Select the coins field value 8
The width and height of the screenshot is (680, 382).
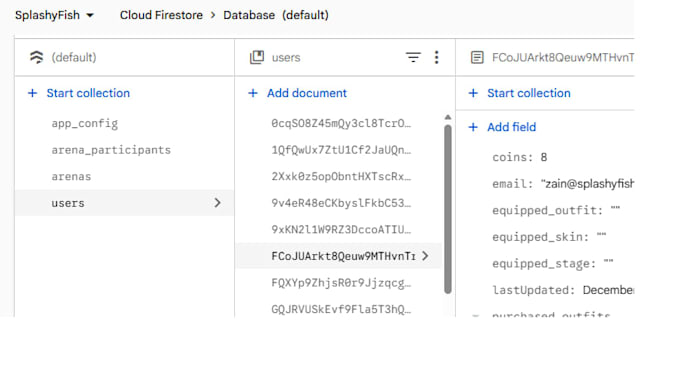point(544,157)
